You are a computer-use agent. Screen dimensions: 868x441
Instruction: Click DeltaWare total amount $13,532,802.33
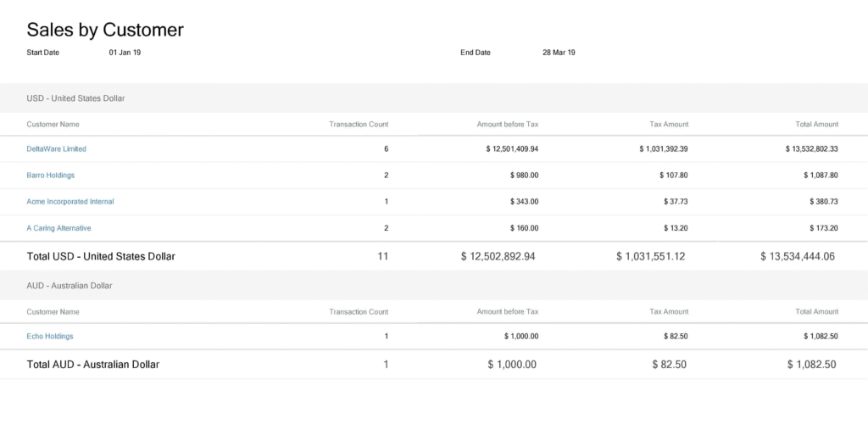coord(811,149)
